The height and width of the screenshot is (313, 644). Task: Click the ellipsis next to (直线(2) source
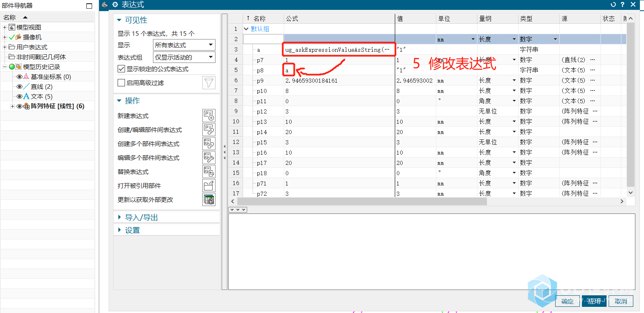tap(593, 60)
